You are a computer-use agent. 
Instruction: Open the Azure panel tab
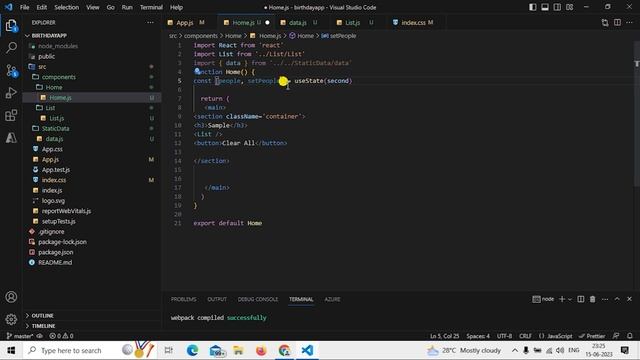click(x=332, y=299)
